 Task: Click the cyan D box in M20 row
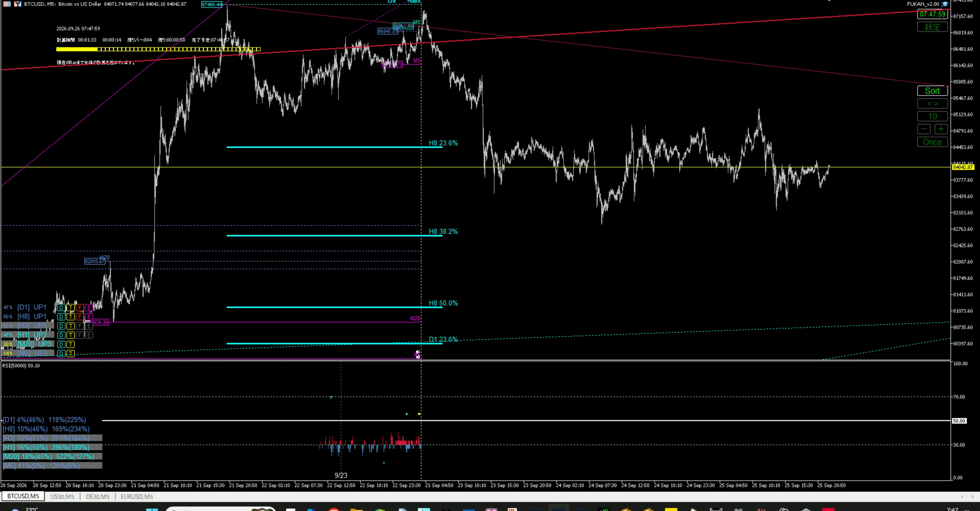61,344
